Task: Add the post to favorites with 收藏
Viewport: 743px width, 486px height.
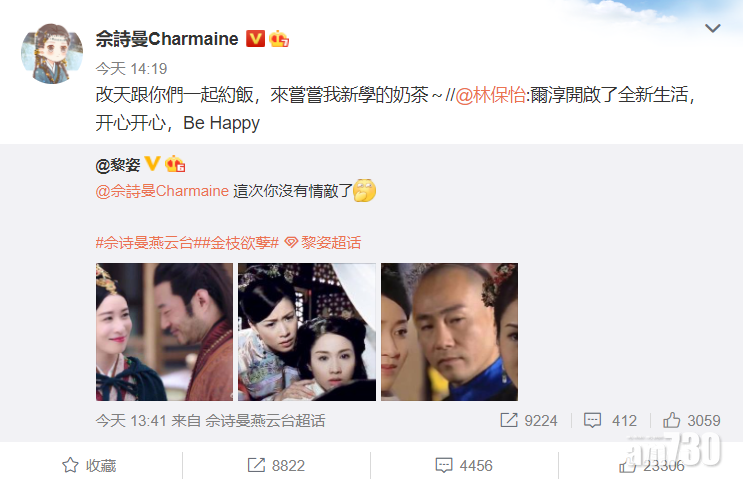Action: coord(90,465)
